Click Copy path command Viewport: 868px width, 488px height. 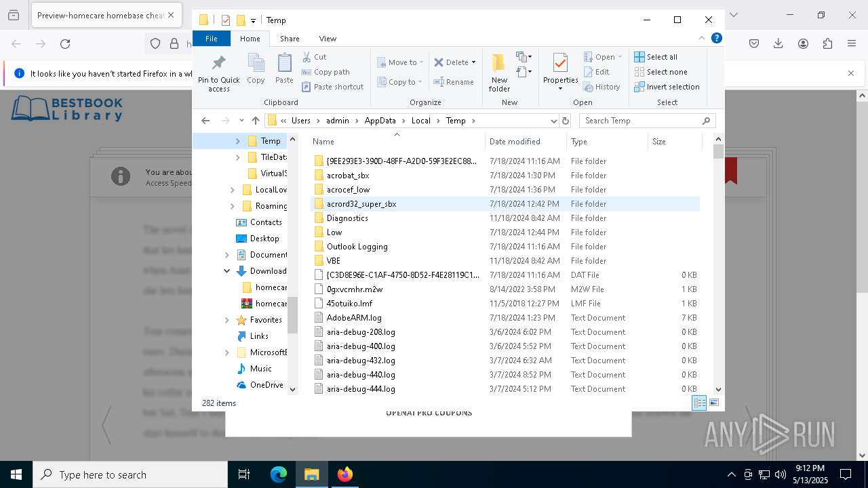point(325,72)
